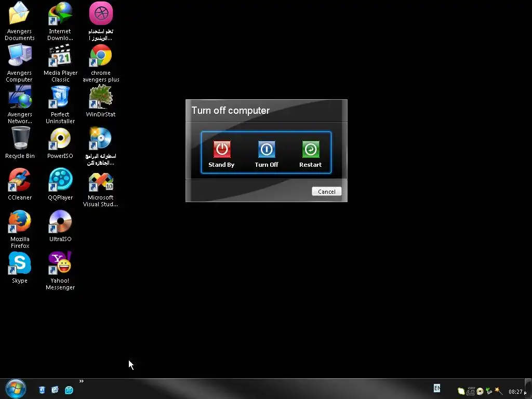Image resolution: width=532 pixels, height=399 pixels.
Task: Expand the quick launch overflow chevron
Action: click(x=82, y=381)
